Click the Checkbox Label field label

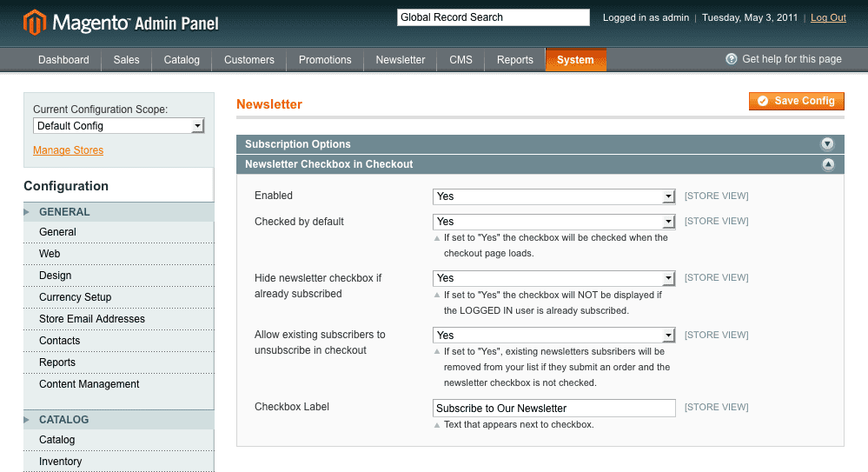292,407
